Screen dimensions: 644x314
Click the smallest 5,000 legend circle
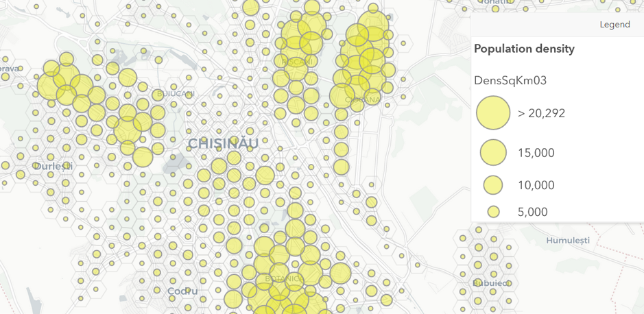[x=493, y=212]
